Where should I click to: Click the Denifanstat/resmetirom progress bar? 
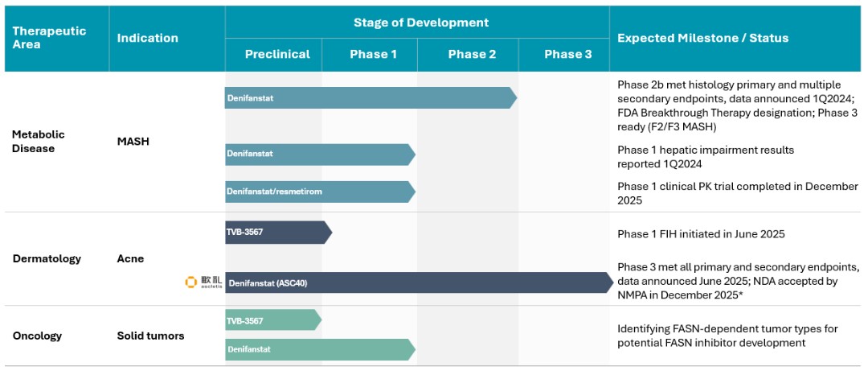[318, 192]
